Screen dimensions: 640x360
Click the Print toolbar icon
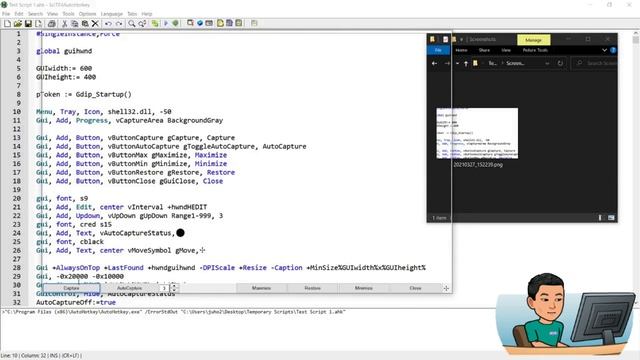[x=51, y=24]
